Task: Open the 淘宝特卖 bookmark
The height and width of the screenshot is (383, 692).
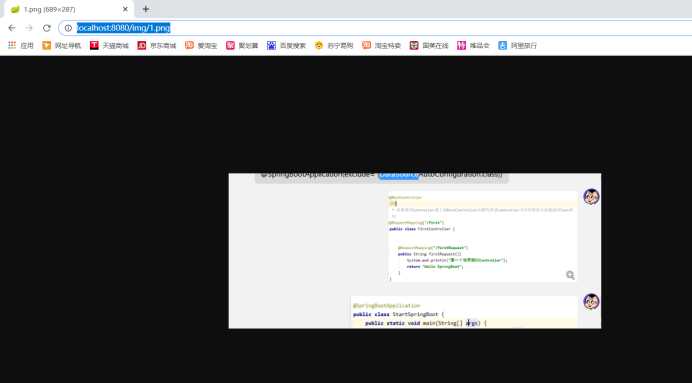Action: coord(382,45)
